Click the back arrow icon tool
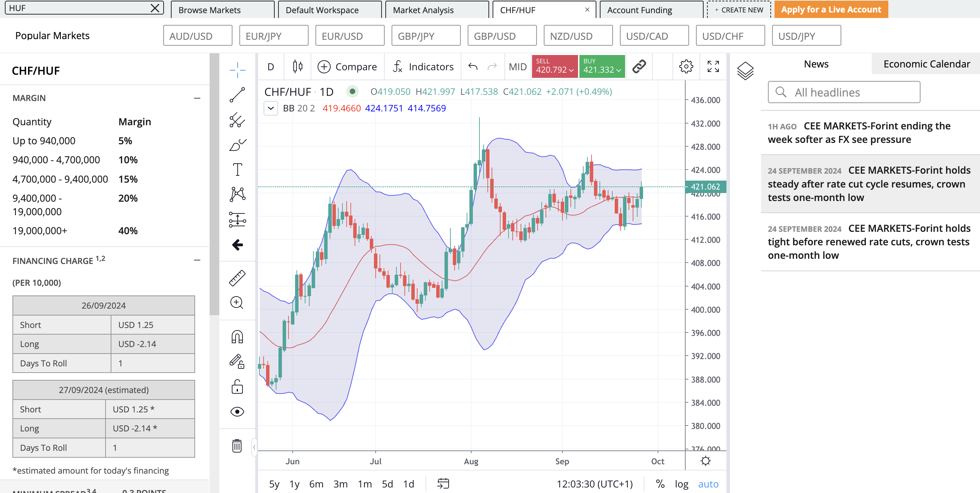 (237, 245)
